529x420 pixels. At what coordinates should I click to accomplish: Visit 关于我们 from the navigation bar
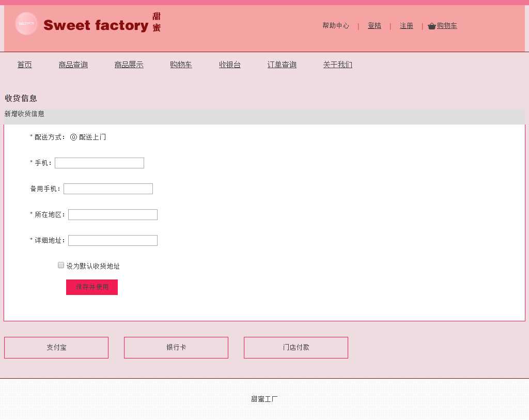click(337, 65)
